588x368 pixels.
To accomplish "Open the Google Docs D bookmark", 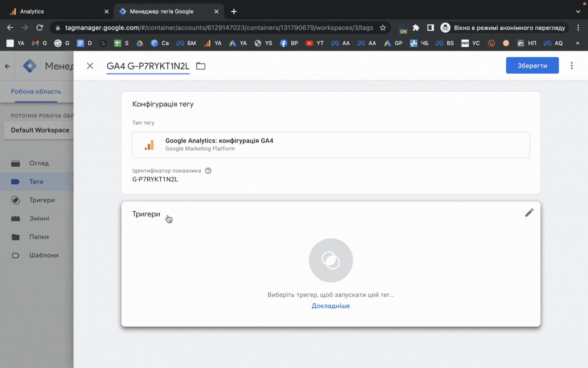I will pyautogui.click(x=84, y=43).
